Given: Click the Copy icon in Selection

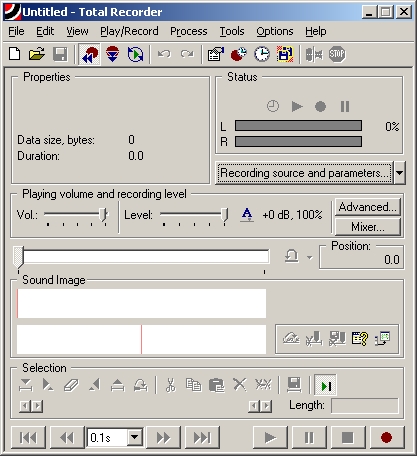Looking at the screenshot, I should click(193, 385).
